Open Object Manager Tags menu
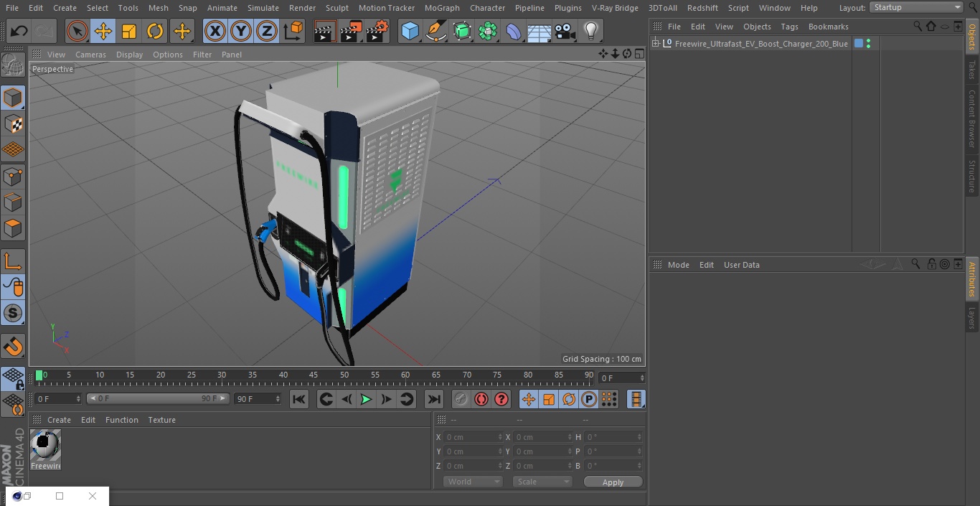This screenshot has height=506, width=980. coord(789,27)
